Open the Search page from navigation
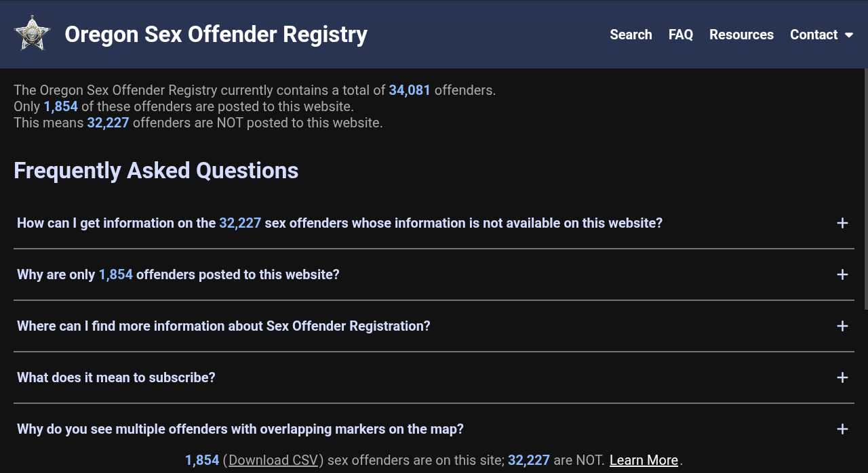Viewport: 868px width, 473px height. (x=631, y=35)
